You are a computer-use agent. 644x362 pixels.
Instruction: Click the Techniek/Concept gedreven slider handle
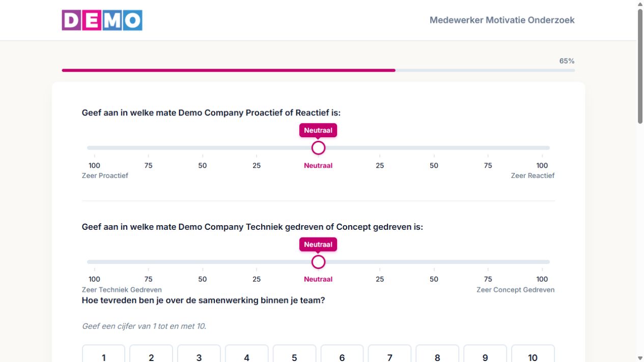coord(318,262)
